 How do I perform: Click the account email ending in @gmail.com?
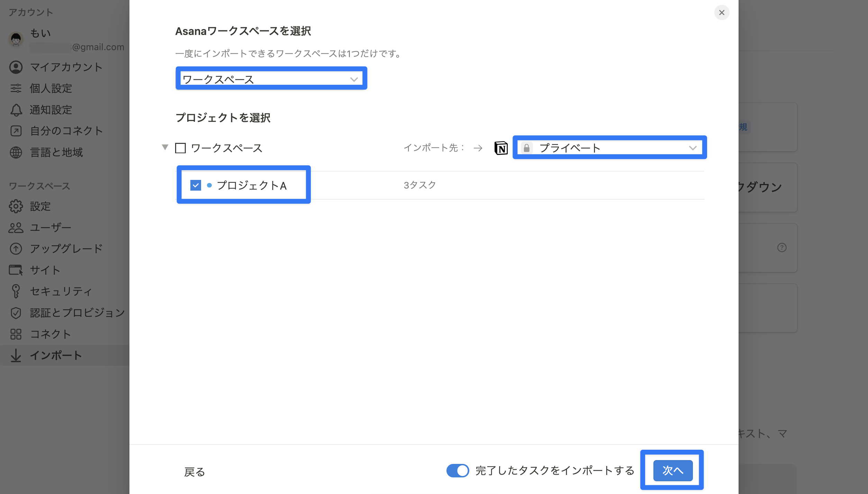(77, 47)
